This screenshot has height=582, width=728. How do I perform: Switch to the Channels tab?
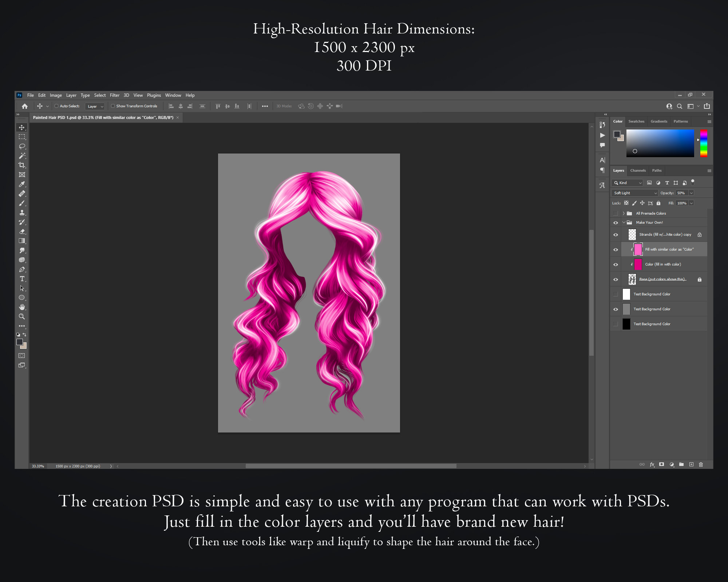click(x=638, y=170)
